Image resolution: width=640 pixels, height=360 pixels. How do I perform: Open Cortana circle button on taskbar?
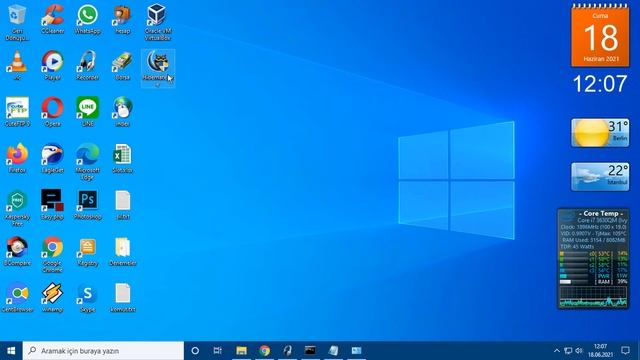click(195, 351)
